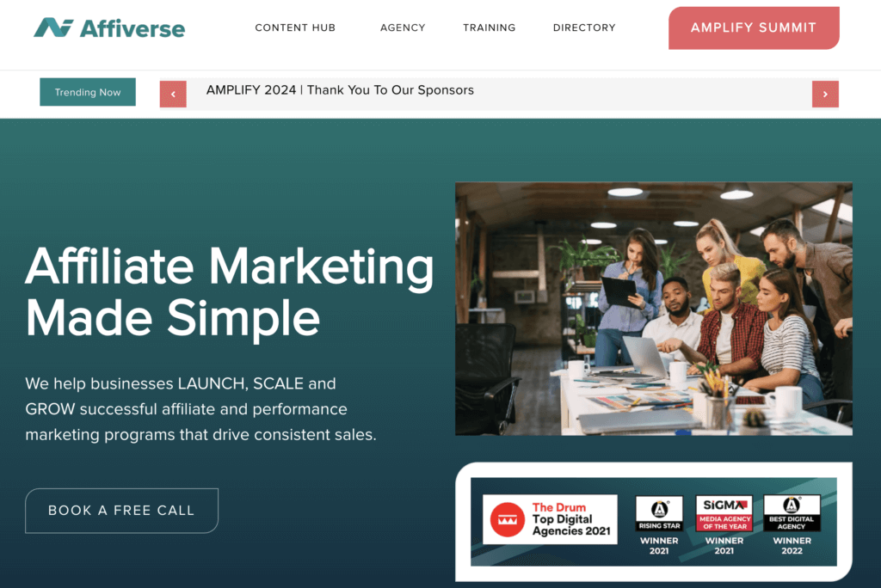
Task: Click the Affiverse logo icon
Action: pyautogui.click(x=53, y=28)
